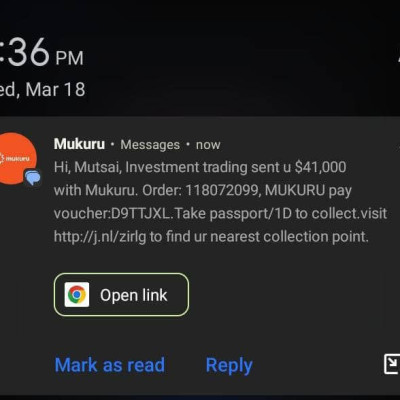Screen dimensions: 400x400
Task: Select the voucher code D9TTJXL text
Action: pos(140,213)
